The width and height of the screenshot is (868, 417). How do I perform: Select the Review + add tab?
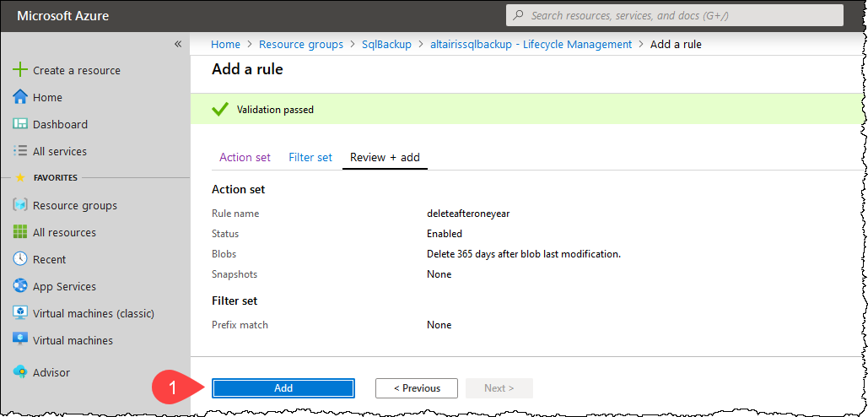point(385,157)
